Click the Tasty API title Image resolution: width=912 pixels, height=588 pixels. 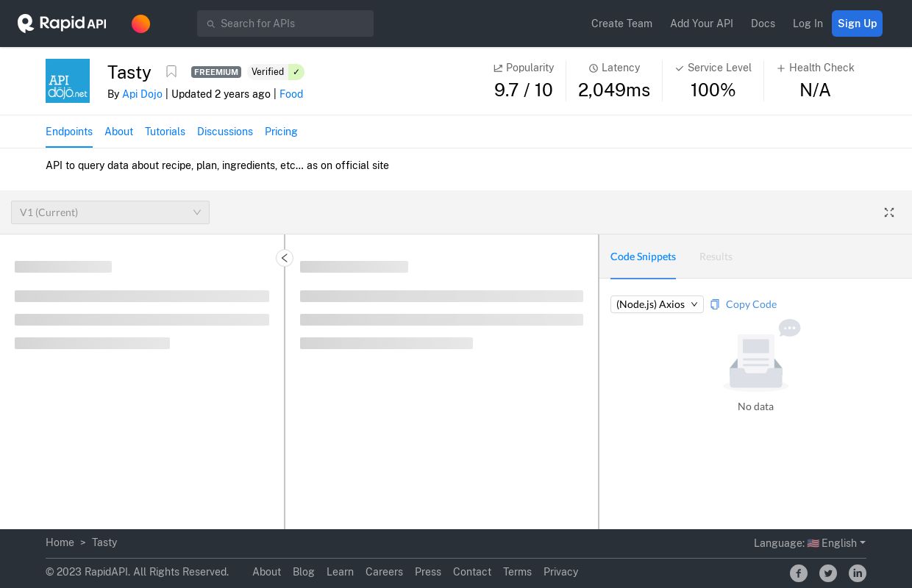coord(129,72)
